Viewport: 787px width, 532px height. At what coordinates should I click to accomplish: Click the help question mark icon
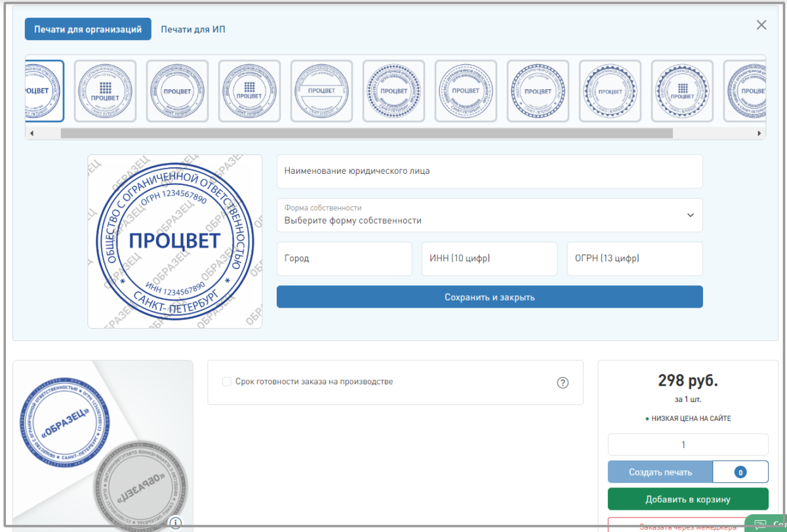tap(562, 383)
